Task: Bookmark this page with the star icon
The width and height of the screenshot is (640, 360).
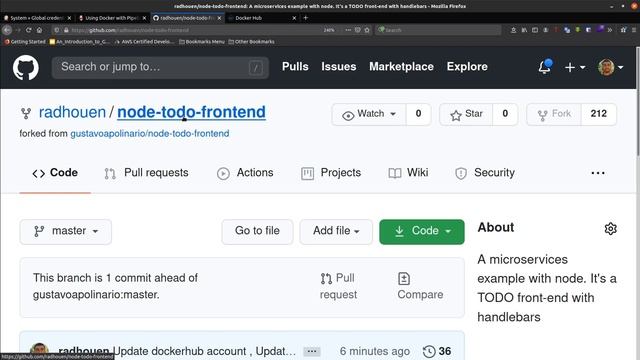Action: pyautogui.click(x=367, y=30)
